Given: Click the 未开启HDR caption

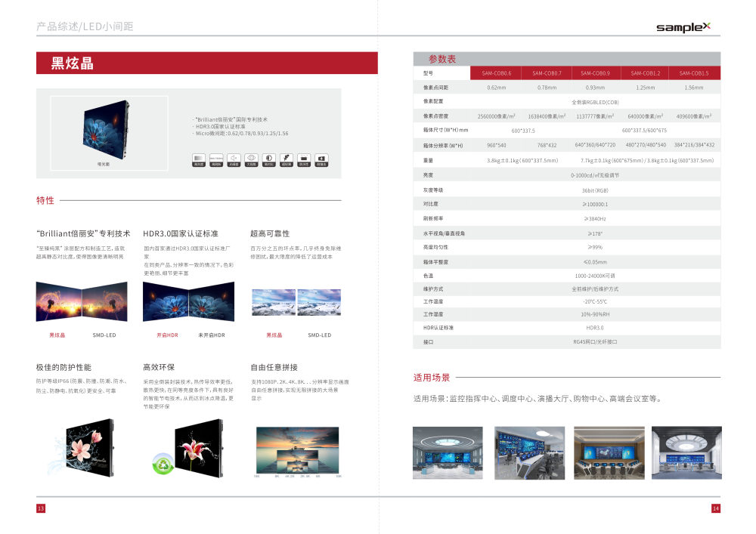Looking at the screenshot, I should (x=212, y=335).
